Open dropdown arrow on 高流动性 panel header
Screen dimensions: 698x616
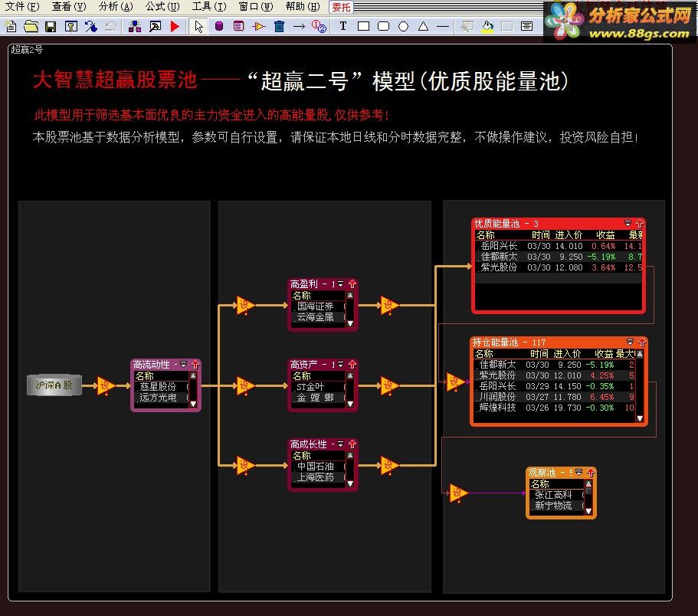click(x=183, y=364)
